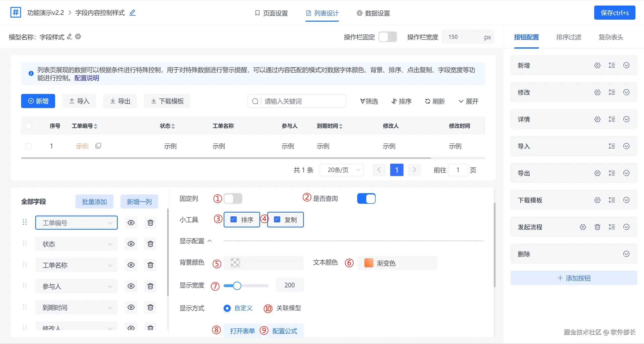Open the 20条/页 page size dropdown
Image resolution: width=644 pixels, height=344 pixels.
point(341,170)
